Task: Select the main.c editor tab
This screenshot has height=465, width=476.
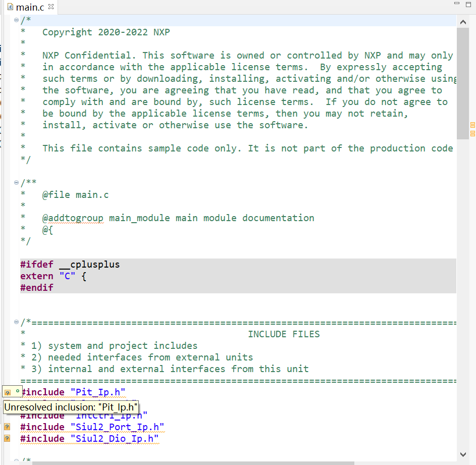Action: pyautogui.click(x=30, y=7)
